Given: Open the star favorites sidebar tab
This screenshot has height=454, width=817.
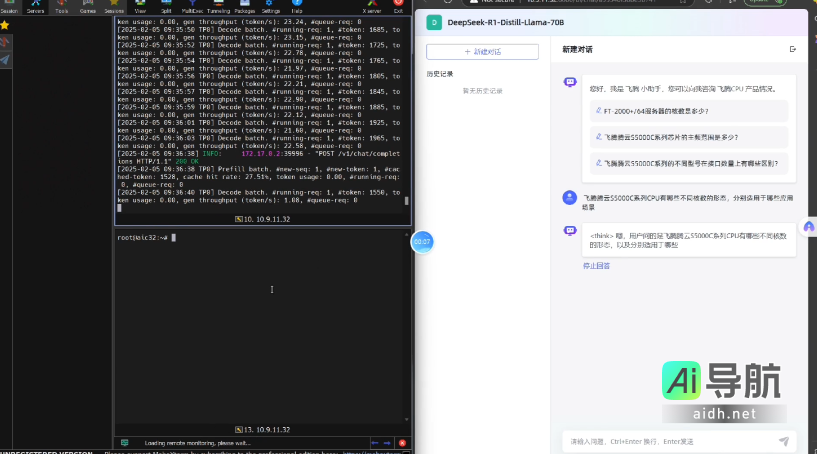Looking at the screenshot, I should tap(5, 25).
